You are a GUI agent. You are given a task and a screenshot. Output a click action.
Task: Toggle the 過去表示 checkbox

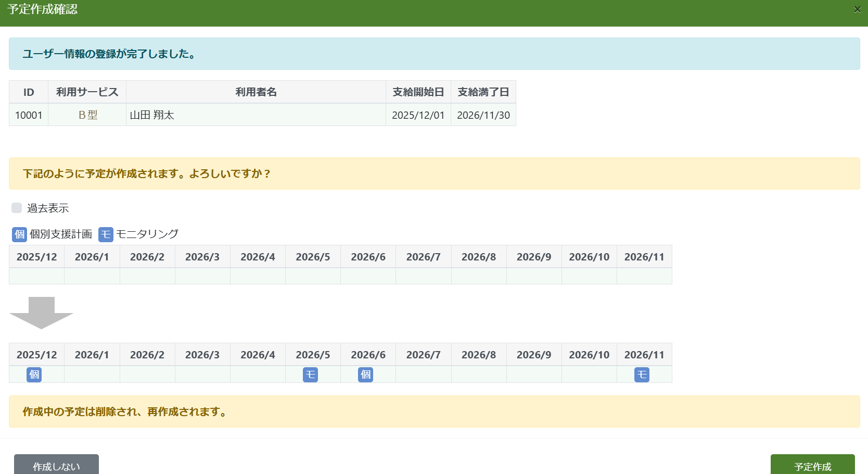pos(17,208)
